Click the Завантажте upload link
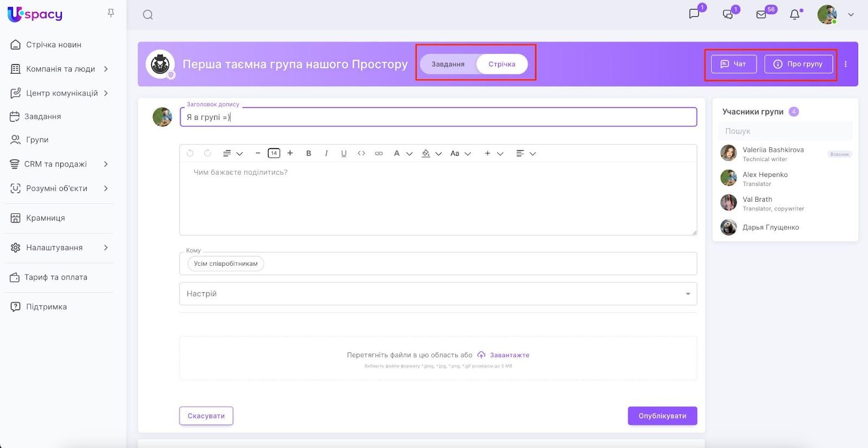 point(509,355)
